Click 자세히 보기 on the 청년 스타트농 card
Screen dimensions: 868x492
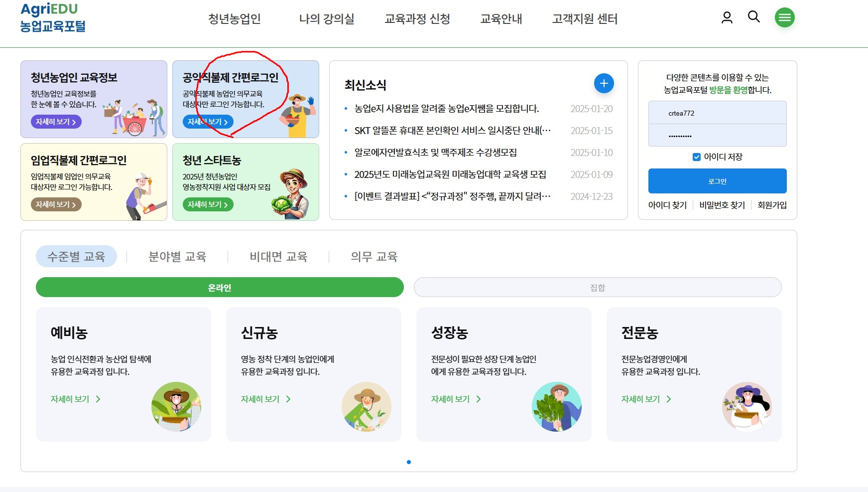(207, 204)
